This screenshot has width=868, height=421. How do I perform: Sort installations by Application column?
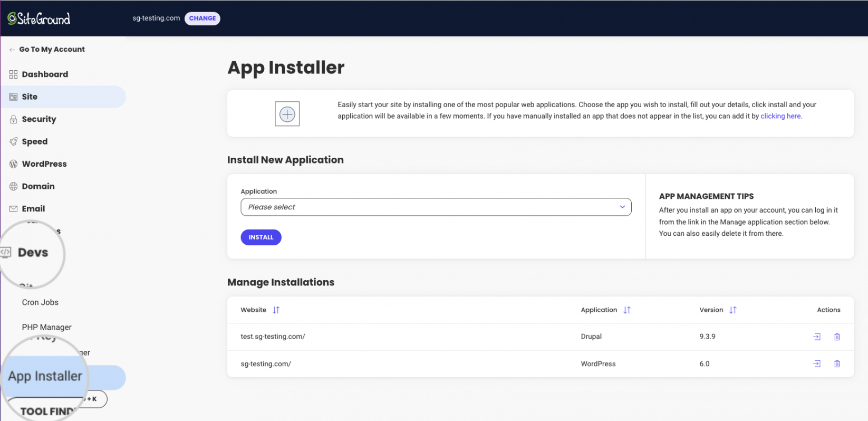click(x=627, y=310)
